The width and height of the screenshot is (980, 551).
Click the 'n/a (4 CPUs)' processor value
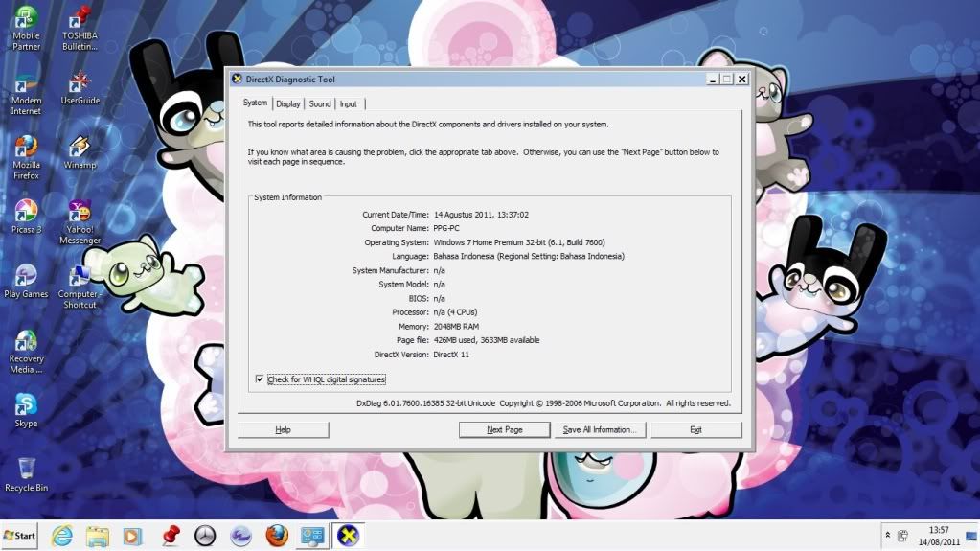coord(455,312)
